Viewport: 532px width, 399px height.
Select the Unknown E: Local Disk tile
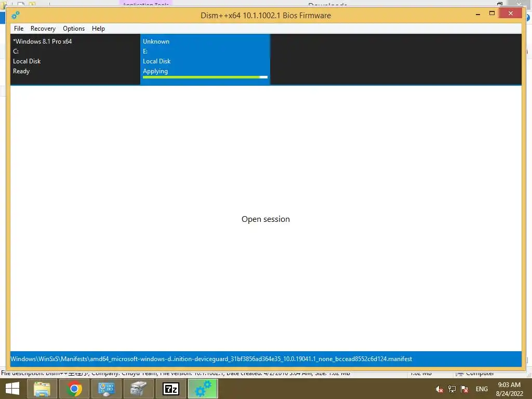coord(205,59)
